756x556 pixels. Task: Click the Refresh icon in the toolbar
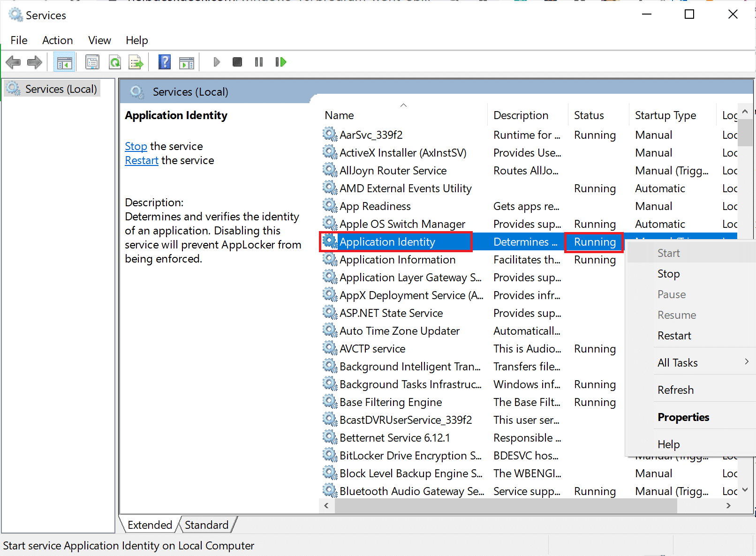click(x=115, y=61)
